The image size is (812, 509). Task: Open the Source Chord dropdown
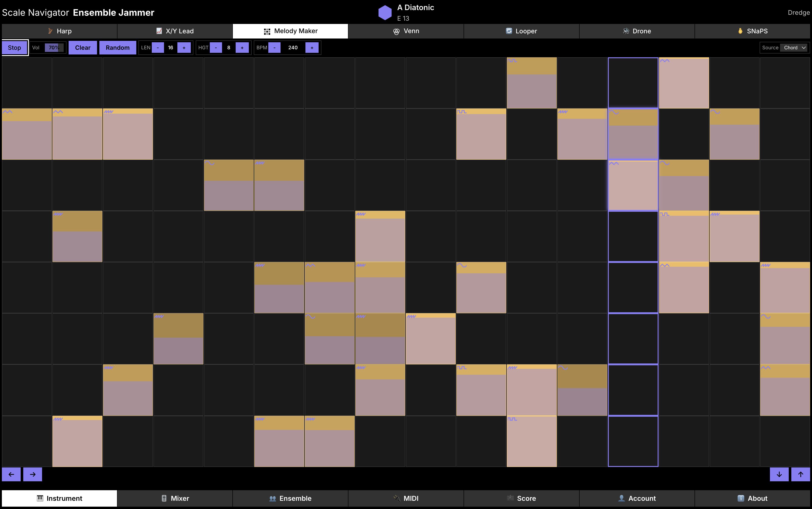tap(794, 47)
